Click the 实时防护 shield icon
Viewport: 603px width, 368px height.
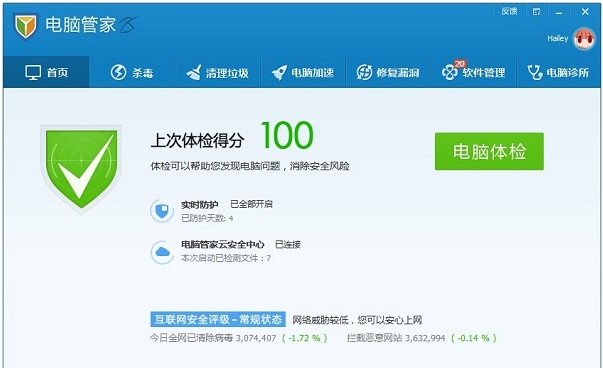(x=162, y=211)
